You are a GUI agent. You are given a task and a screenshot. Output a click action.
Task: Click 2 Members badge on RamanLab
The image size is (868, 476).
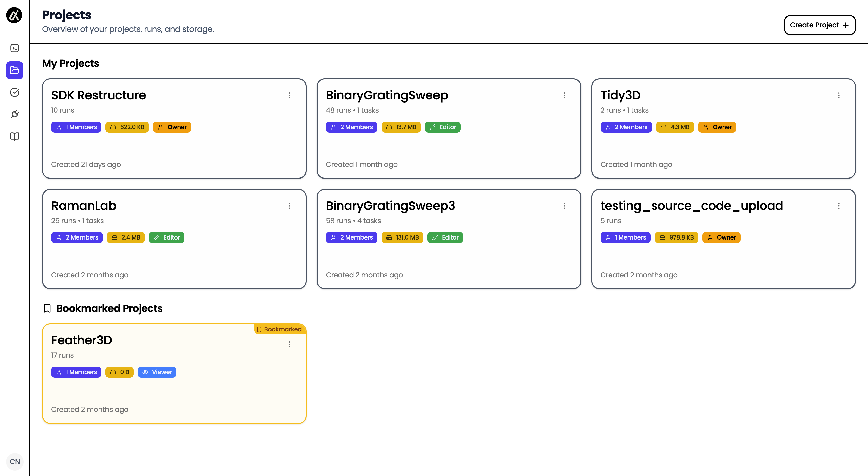click(x=77, y=237)
